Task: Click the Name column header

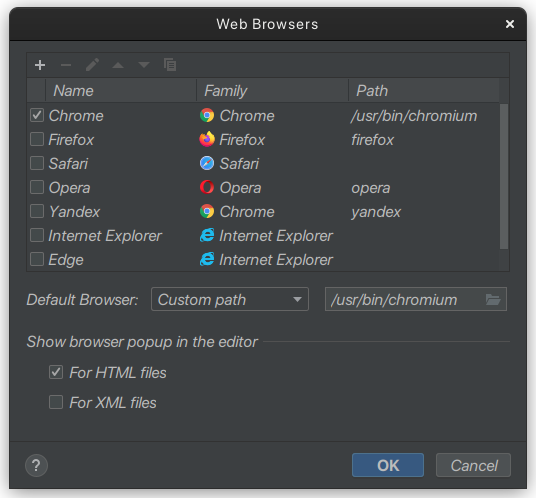Action: [121, 91]
